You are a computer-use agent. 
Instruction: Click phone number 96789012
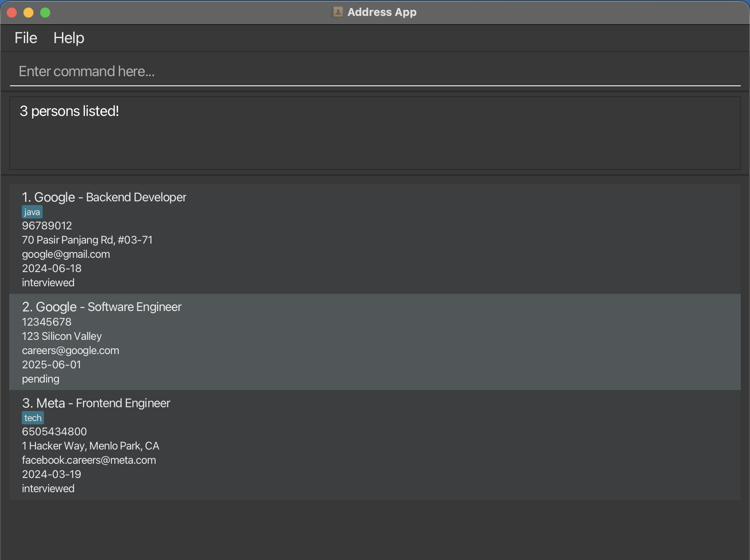pos(47,226)
